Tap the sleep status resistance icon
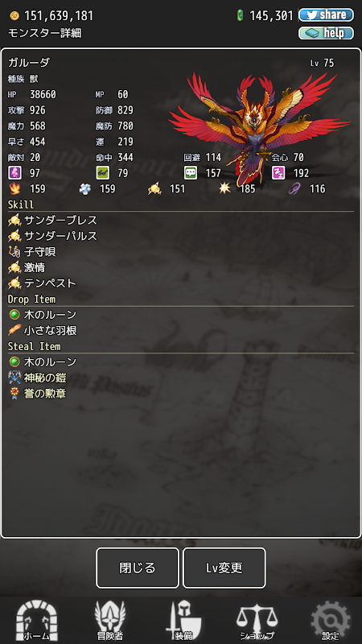This screenshot has height=644, width=362. point(278,173)
